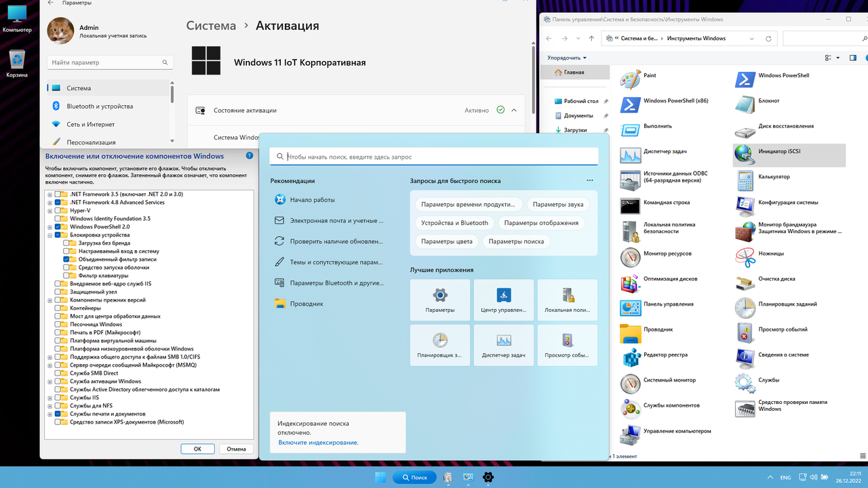Open Службы компонентов icon
This screenshot has width=868, height=488.
click(630, 409)
